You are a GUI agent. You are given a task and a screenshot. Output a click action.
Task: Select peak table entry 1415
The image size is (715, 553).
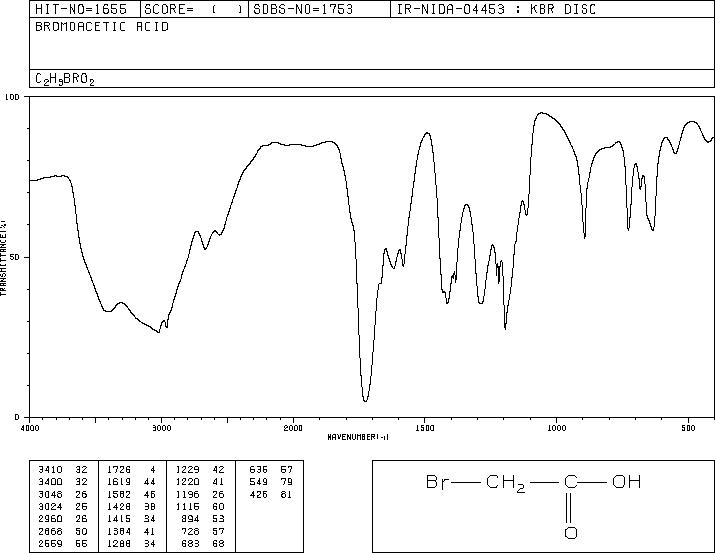[x=119, y=519]
